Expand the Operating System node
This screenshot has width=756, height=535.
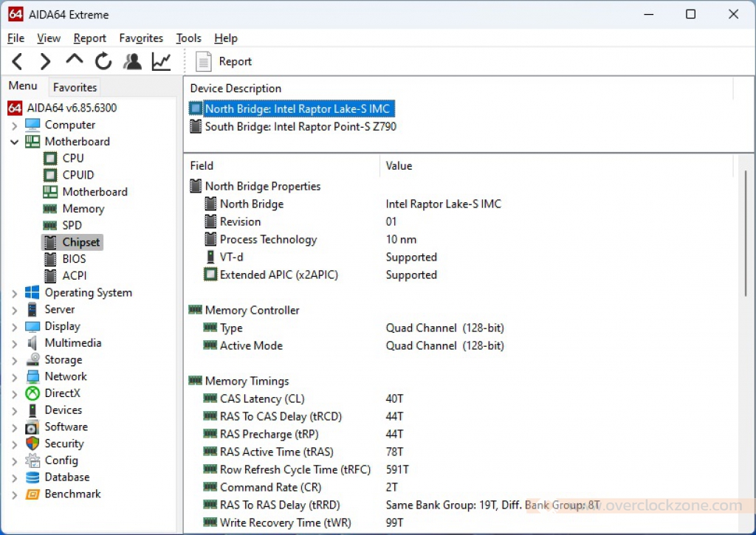point(15,293)
